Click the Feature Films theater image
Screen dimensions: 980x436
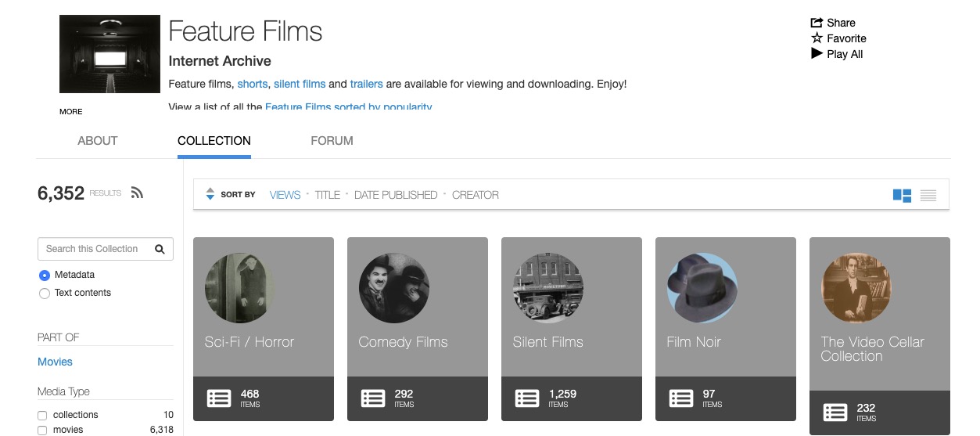[109, 54]
